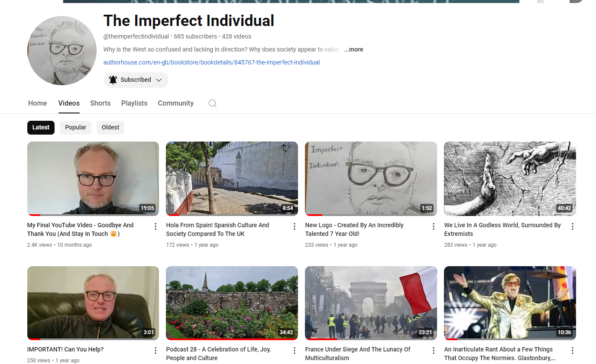The width and height of the screenshot is (596, 364).
Task: Click the channel profile avatar picture
Action: [x=62, y=51]
